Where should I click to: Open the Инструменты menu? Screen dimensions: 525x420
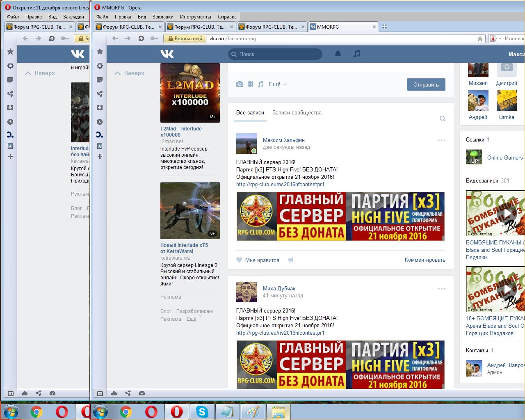(x=195, y=17)
